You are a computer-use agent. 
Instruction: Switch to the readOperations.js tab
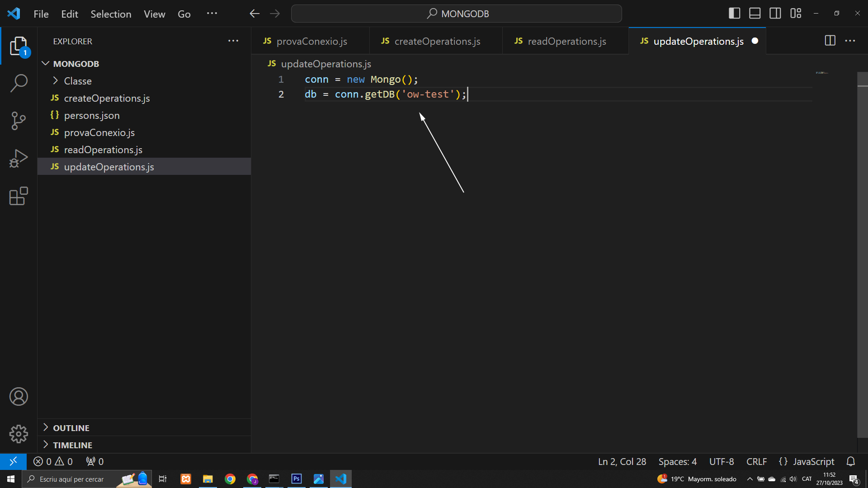pos(561,41)
